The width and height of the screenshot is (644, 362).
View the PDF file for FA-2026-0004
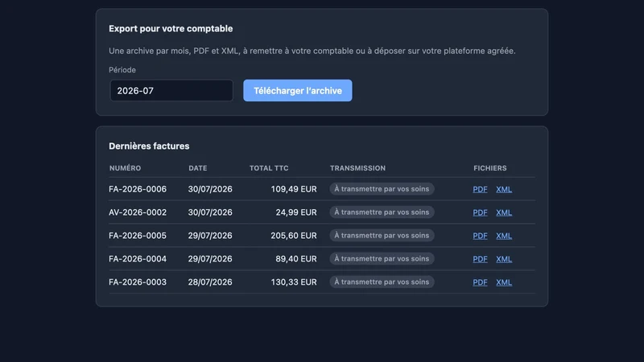coord(480,259)
